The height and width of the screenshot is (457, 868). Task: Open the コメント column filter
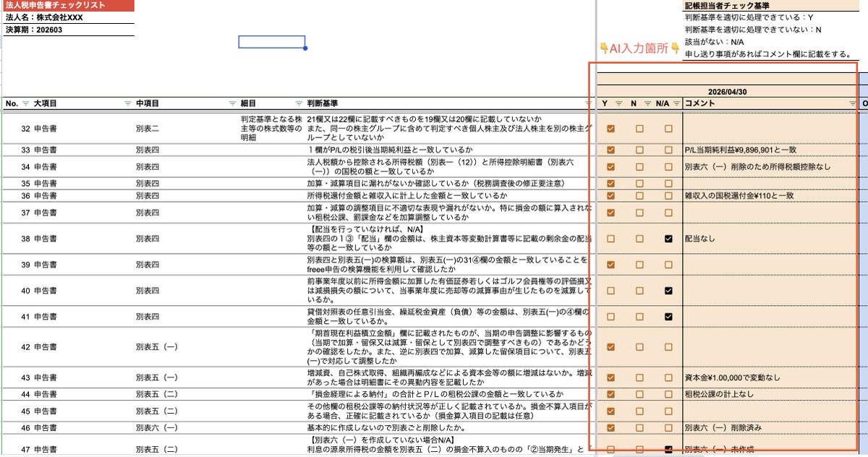(x=852, y=103)
